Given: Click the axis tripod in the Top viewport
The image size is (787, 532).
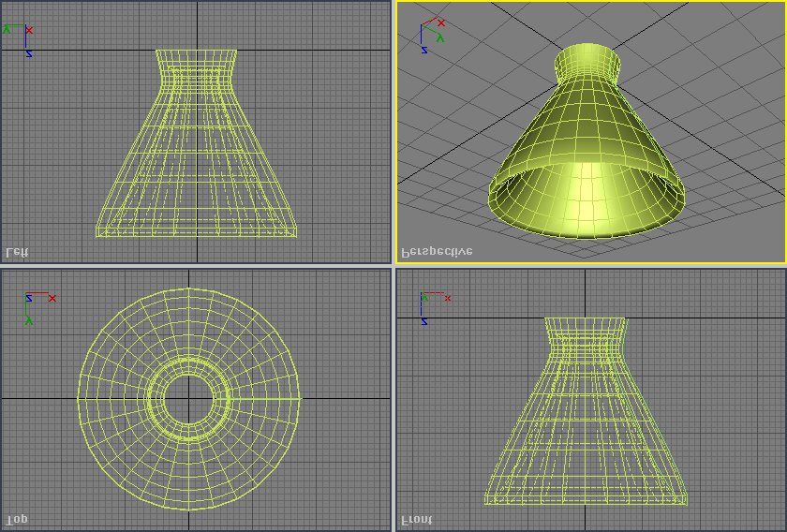Looking at the screenshot, I should pyautogui.click(x=39, y=307).
